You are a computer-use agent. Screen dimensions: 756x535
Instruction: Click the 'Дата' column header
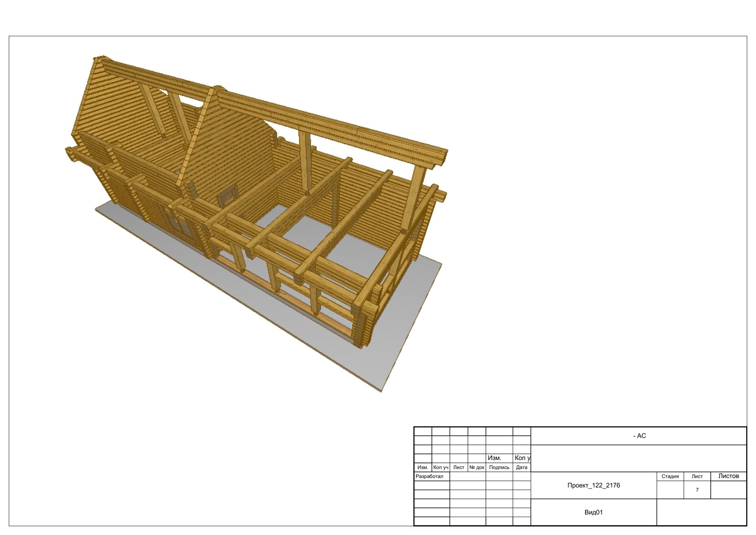pos(521,467)
